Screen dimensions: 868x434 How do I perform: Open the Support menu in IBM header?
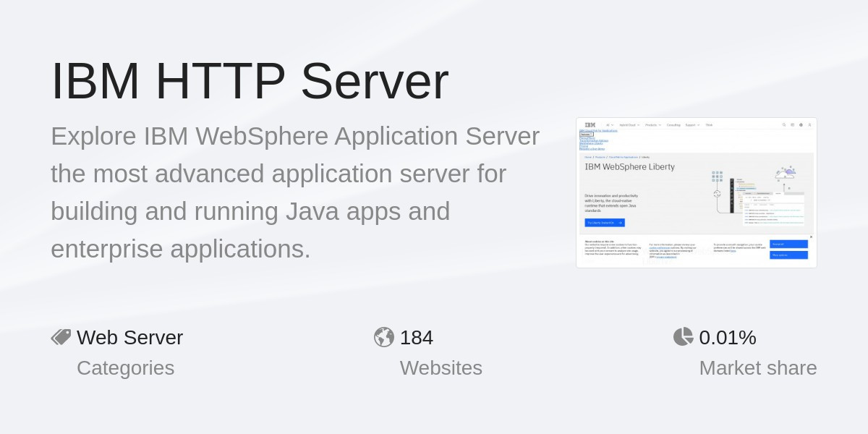(x=692, y=125)
